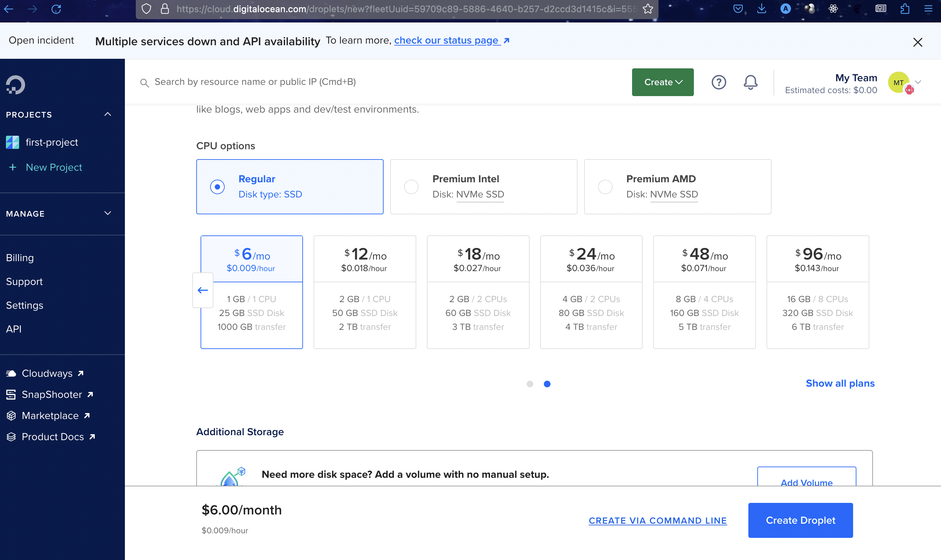Dismiss the open incident banner
The height and width of the screenshot is (560, 941).
coord(918,42)
